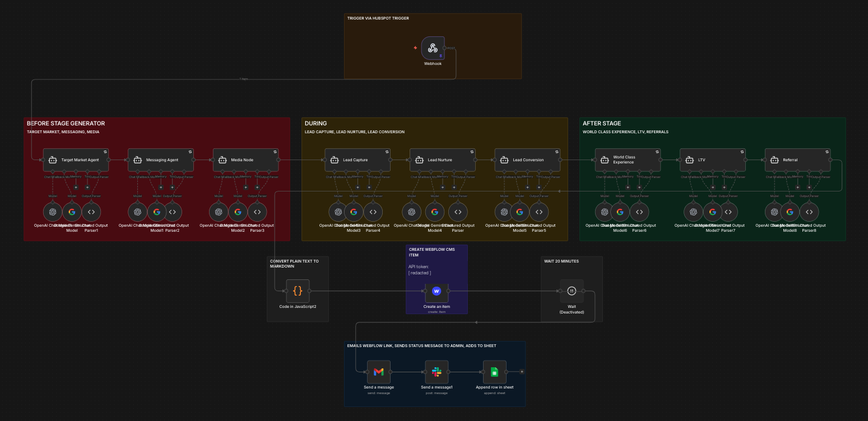This screenshot has height=421, width=868.
Task: Add a Tool sub-node to Lead Nurture
Action: 454,188
